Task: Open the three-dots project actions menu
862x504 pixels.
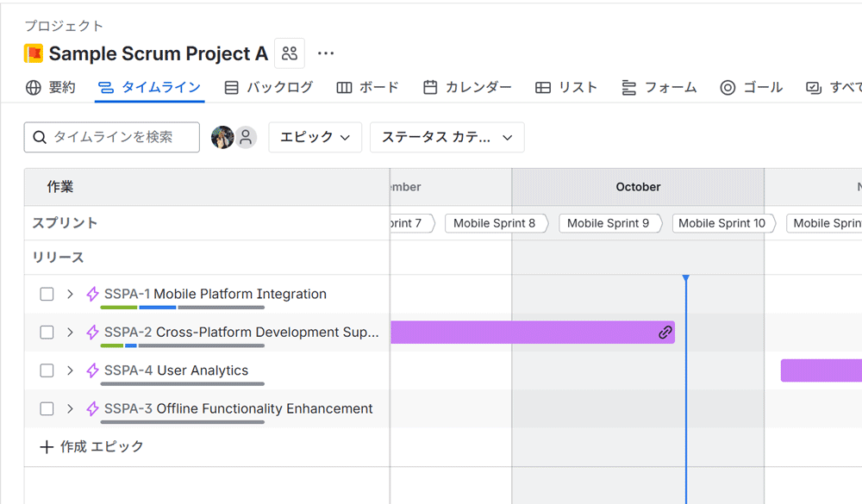Action: pos(326,53)
